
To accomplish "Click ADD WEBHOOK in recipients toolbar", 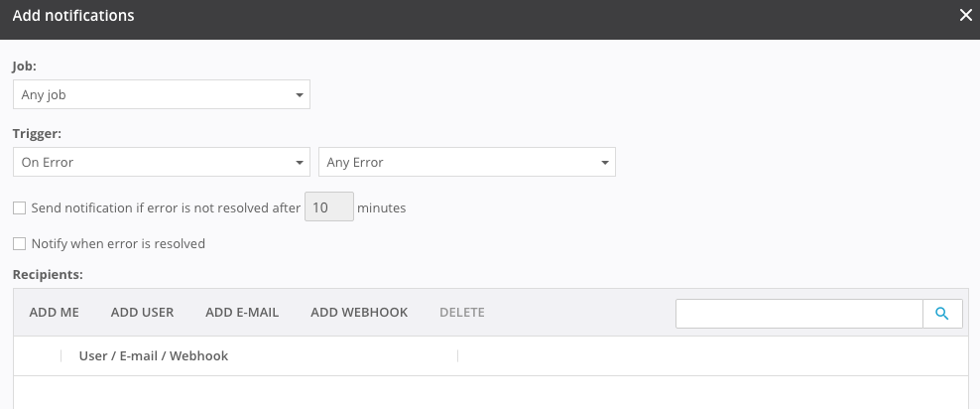I will click(x=359, y=313).
